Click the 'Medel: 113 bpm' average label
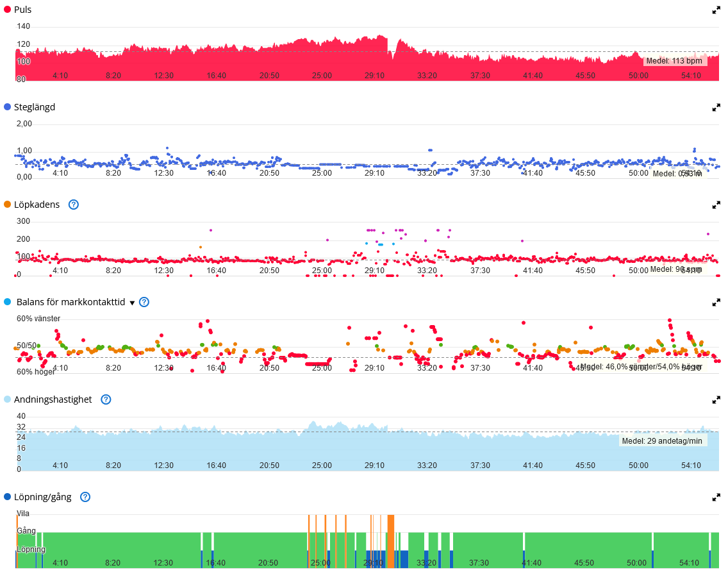The height and width of the screenshot is (579, 728). point(674,61)
